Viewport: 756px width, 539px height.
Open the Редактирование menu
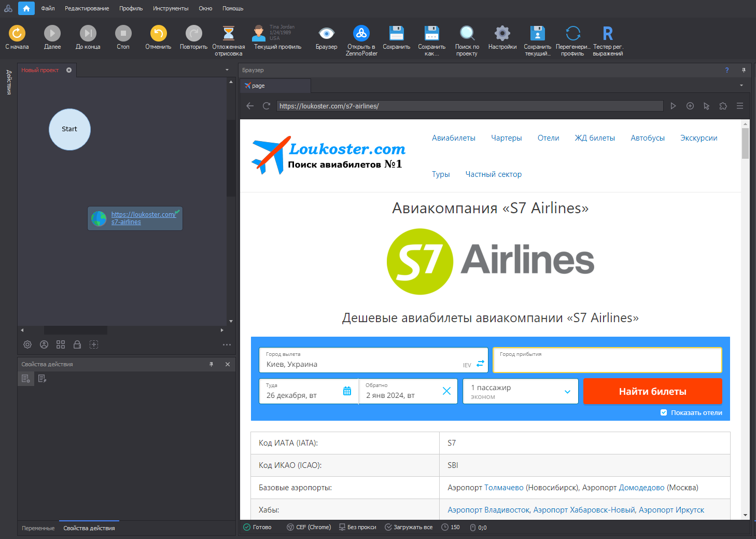pos(87,8)
